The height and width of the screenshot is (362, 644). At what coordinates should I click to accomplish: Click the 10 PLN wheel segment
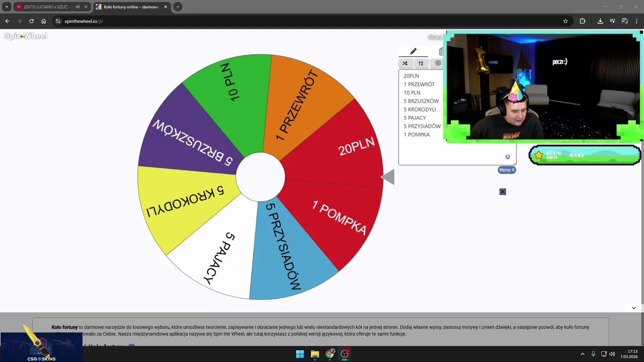coord(231,96)
